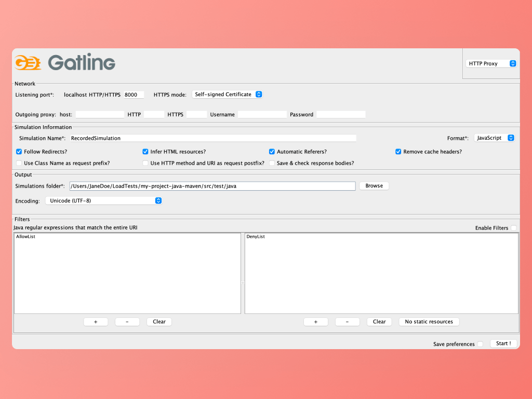This screenshot has height=399, width=532.
Task: Enable Use Class Name as request prefix
Action: [x=19, y=163]
